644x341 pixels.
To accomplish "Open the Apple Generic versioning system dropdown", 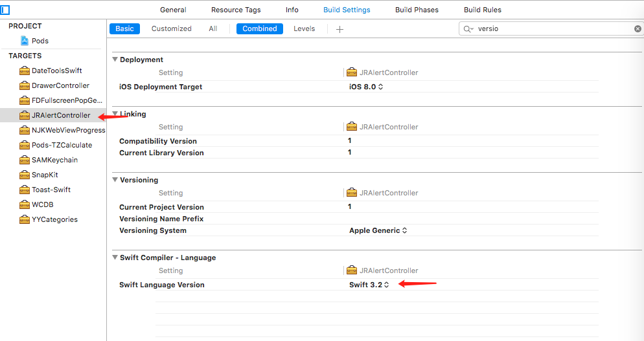I will point(378,230).
